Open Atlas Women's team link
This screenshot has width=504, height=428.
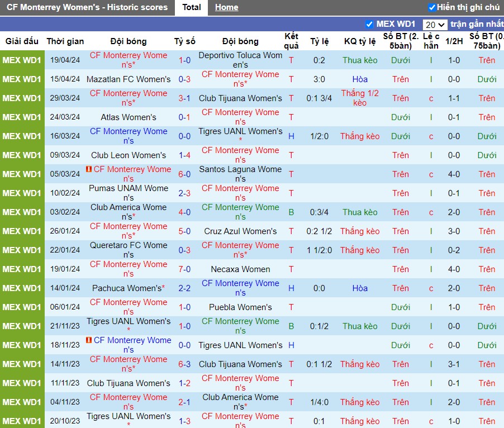[x=129, y=117]
